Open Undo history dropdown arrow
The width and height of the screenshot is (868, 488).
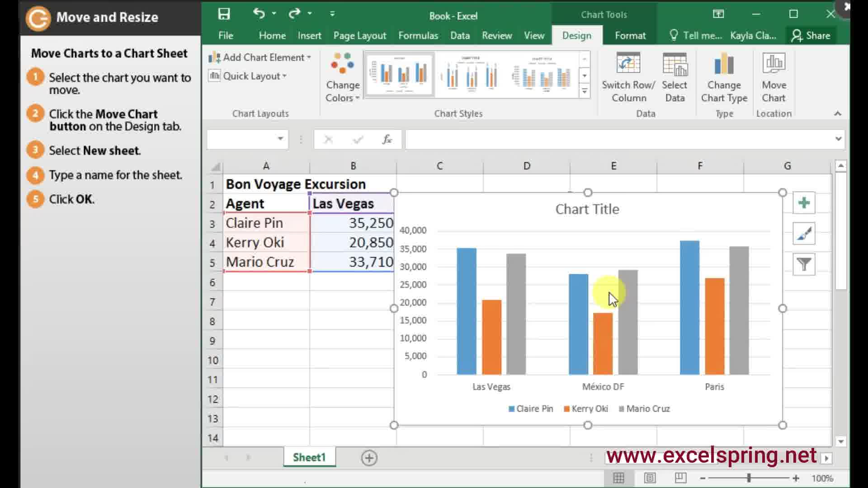click(274, 14)
